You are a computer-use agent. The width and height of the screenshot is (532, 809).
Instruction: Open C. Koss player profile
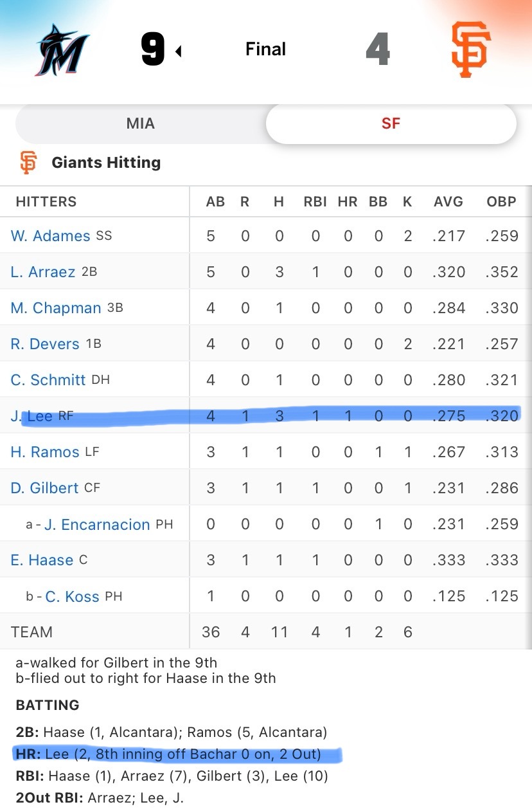[x=72, y=596]
